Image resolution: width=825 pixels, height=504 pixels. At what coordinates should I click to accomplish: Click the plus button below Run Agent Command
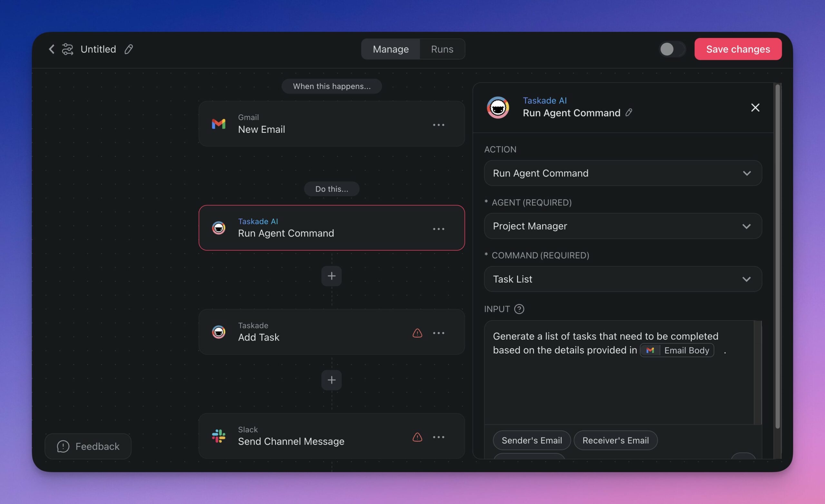pyautogui.click(x=331, y=276)
